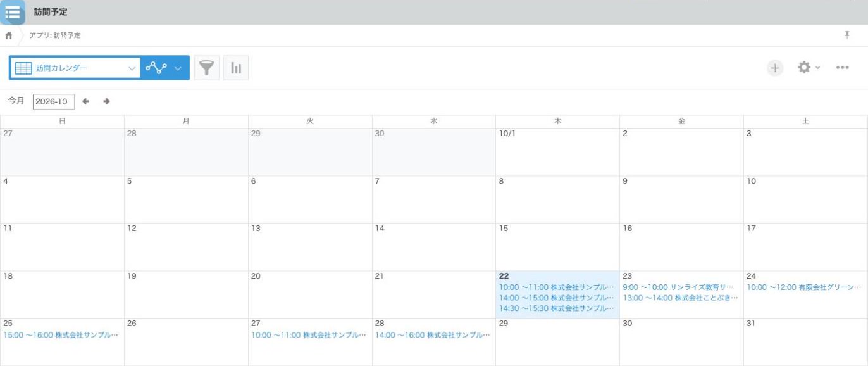The image size is (868, 366).
Task: Open the 訪問カレンダー view dropdown
Action: (75, 68)
